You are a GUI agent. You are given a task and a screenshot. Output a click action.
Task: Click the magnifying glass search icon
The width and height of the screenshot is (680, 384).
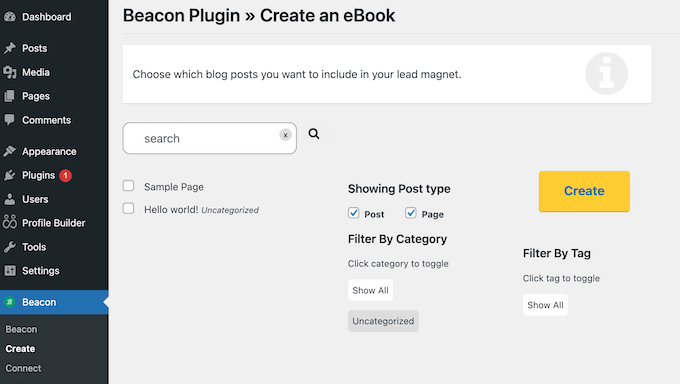pos(314,134)
